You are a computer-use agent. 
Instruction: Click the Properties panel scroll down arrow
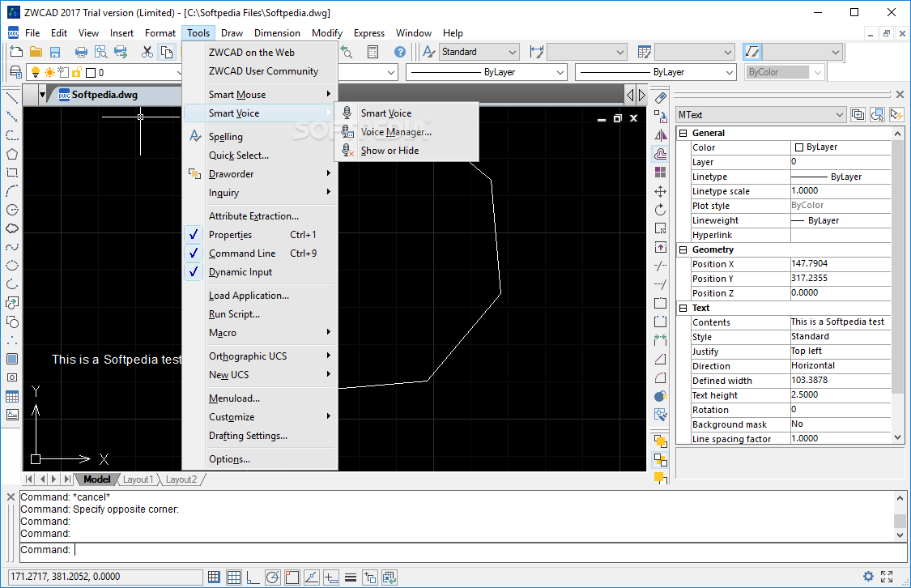(897, 437)
